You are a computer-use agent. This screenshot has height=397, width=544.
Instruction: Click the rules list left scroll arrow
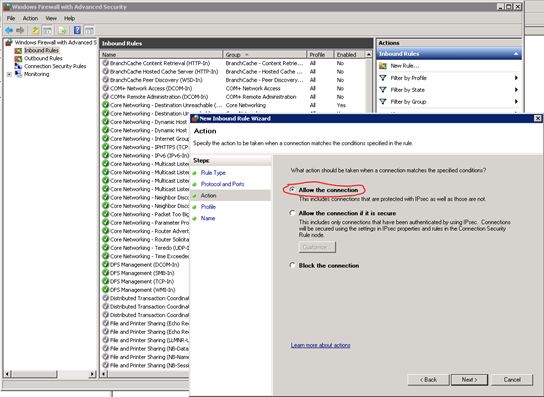[103, 374]
